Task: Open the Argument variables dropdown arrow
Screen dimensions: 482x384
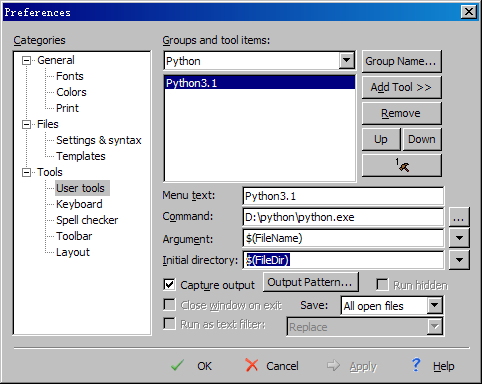Action: click(459, 238)
